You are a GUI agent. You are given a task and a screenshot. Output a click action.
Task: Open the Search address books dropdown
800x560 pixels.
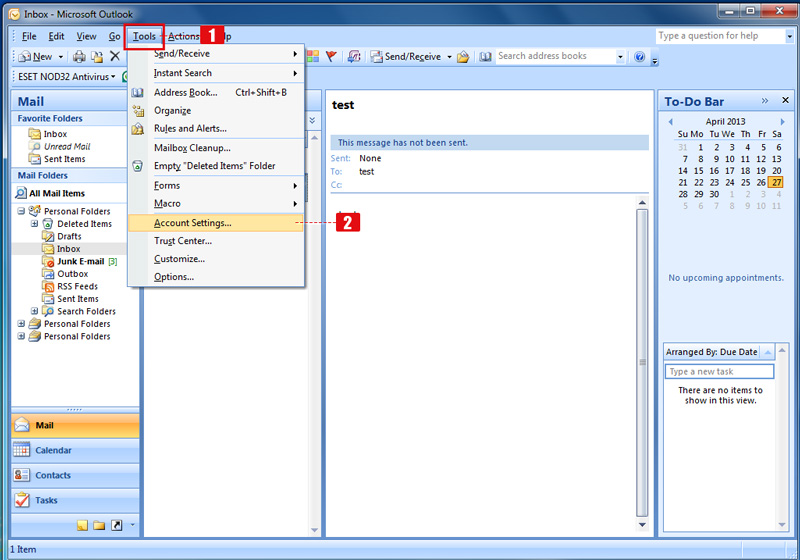coord(622,57)
